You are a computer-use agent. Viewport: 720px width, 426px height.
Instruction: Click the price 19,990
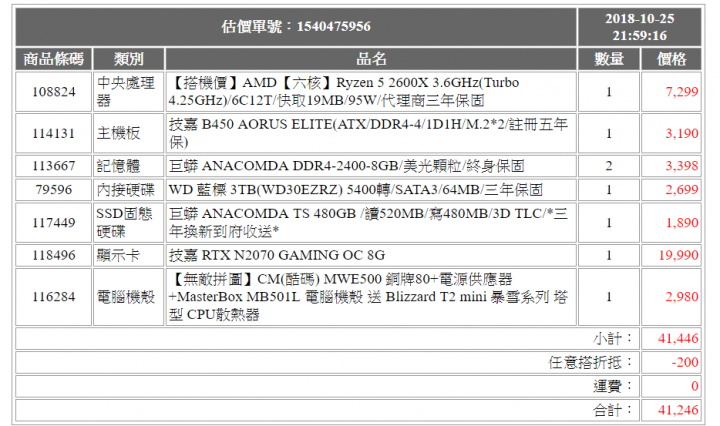point(679,256)
